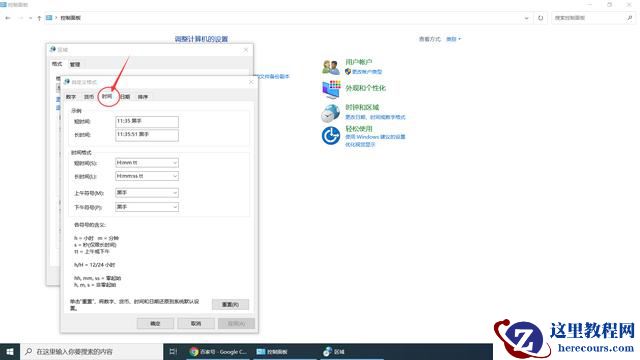Select the 格式 tab in 区域 dialog
This screenshot has height=360, width=640.
point(57,64)
